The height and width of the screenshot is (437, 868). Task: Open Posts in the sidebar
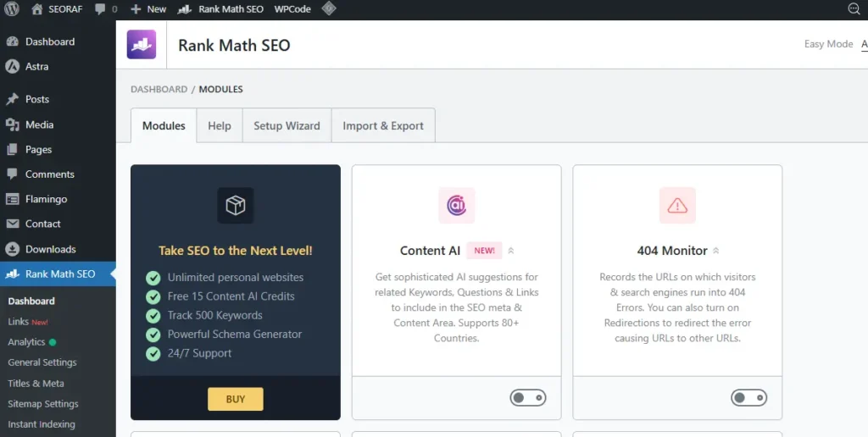tap(37, 99)
